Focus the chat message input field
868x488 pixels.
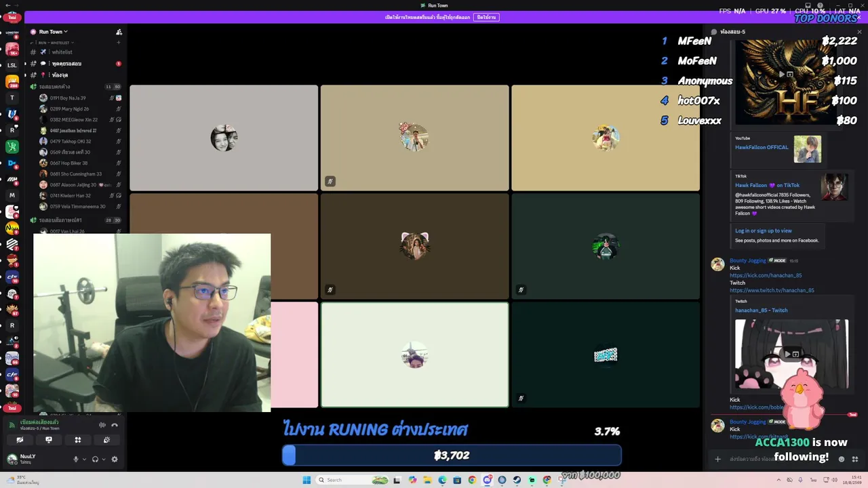click(x=780, y=459)
